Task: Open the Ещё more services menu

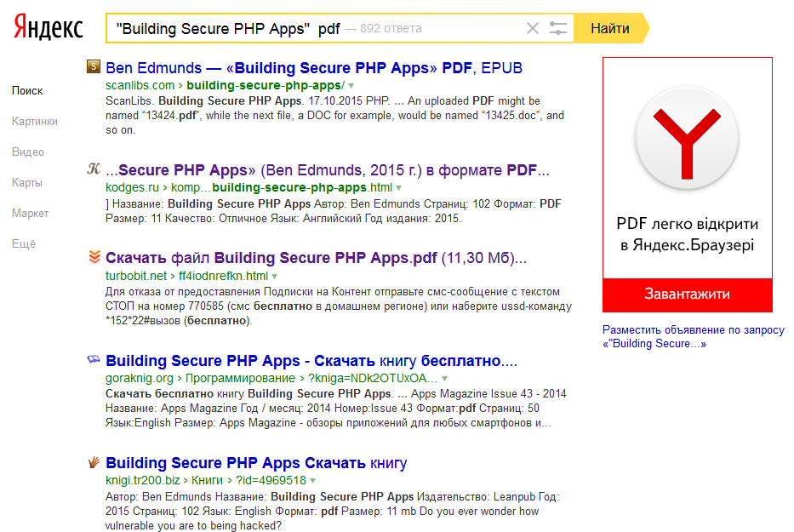Action: point(23,243)
